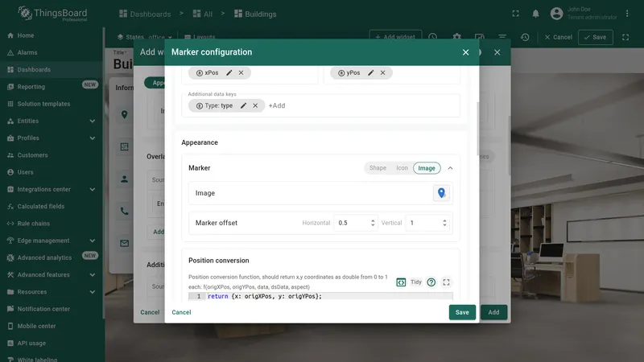
Task: Open position conversion function help
Action: point(431,282)
